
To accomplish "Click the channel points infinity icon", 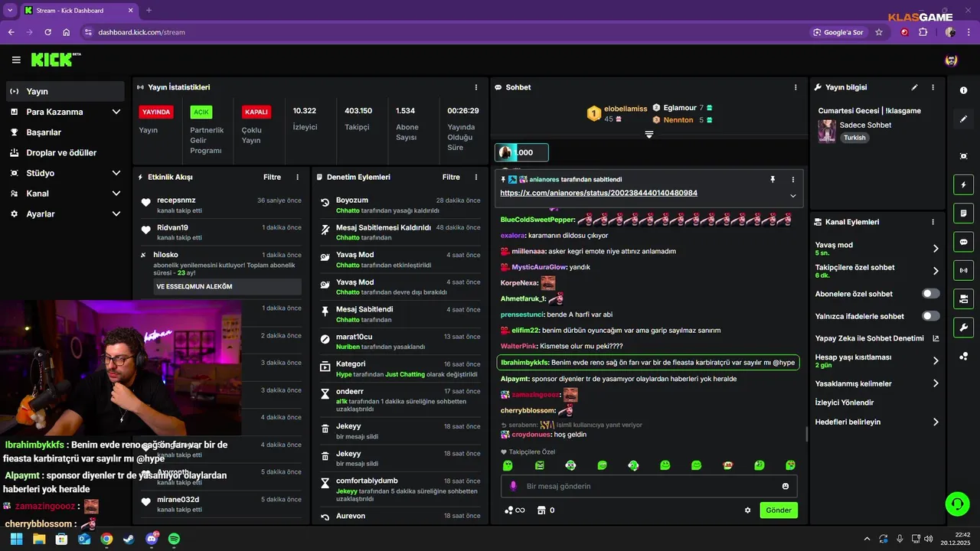I will pyautogui.click(x=514, y=510).
